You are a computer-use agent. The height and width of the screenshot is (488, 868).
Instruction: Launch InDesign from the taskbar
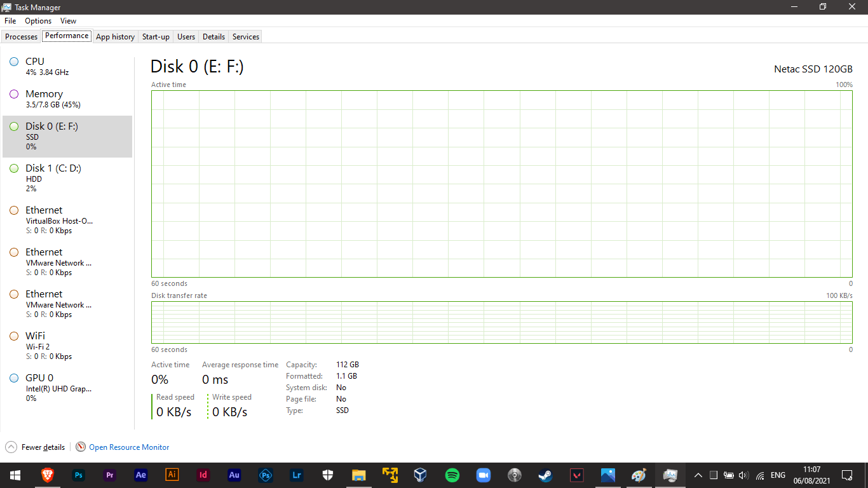pos(203,475)
